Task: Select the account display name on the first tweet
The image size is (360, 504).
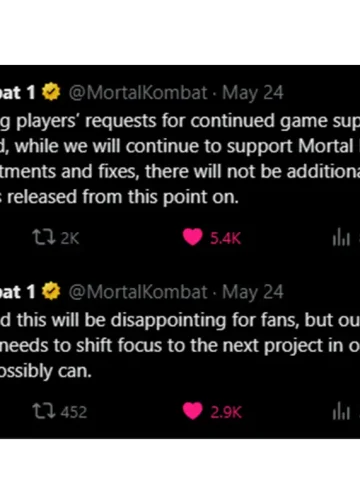Action: (17, 93)
